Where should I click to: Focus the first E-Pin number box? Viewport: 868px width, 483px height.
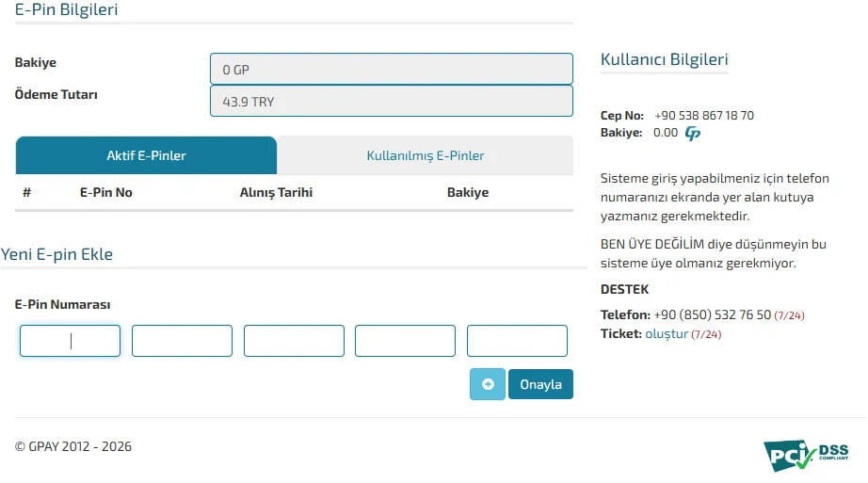click(x=70, y=341)
